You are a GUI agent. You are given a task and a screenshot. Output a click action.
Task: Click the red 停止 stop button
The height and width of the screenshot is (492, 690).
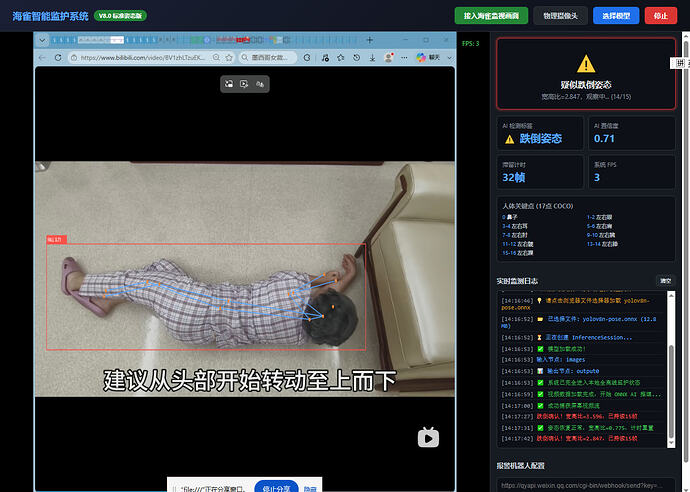[x=661, y=16]
